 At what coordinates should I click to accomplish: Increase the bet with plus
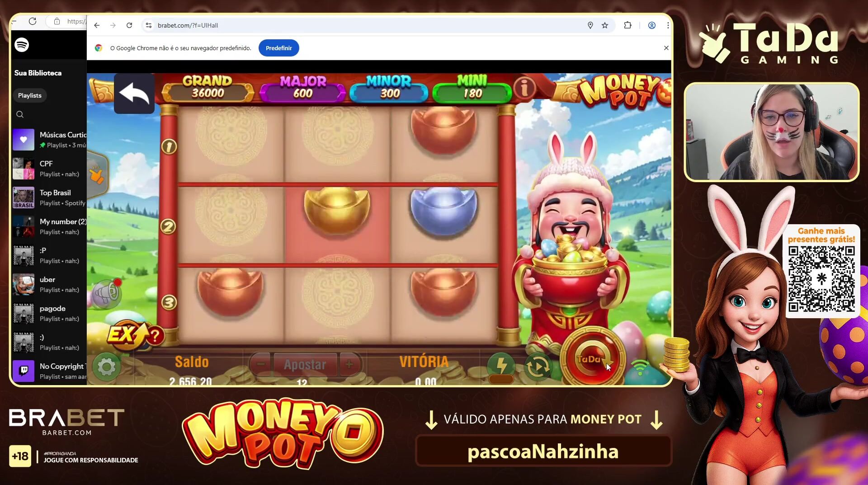349,364
